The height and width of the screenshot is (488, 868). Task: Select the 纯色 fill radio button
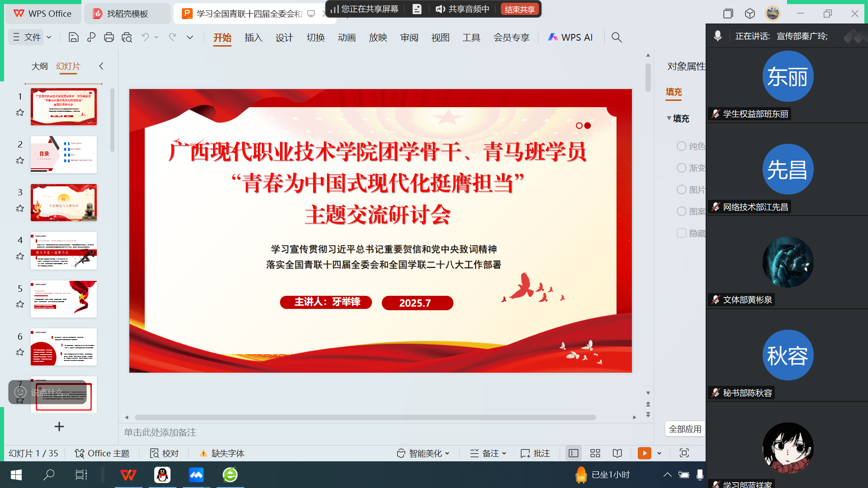(681, 146)
